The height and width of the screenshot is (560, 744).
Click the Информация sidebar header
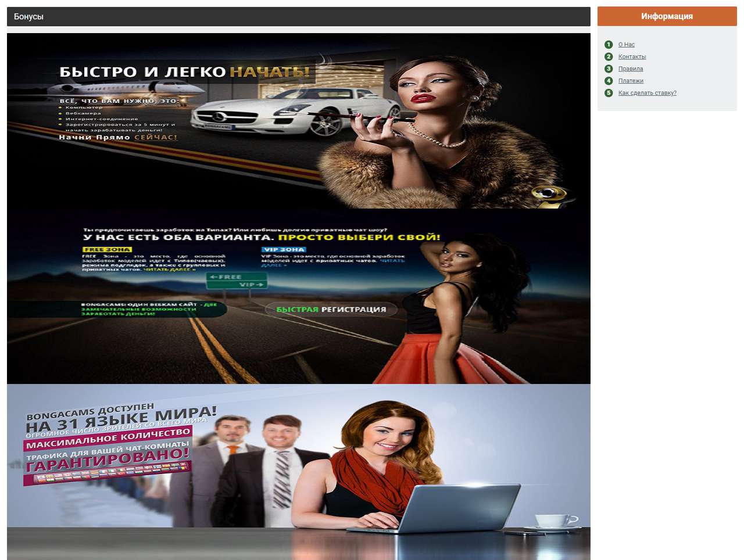pyautogui.click(x=667, y=16)
